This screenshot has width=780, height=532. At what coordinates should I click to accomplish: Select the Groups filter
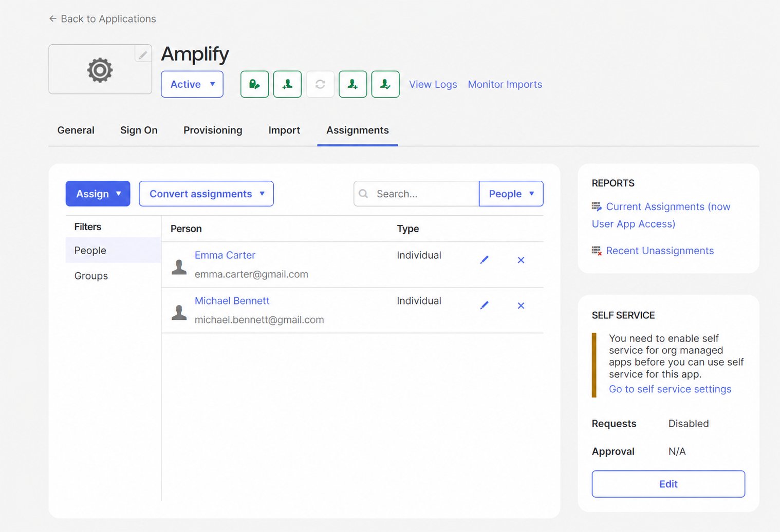coord(113,276)
